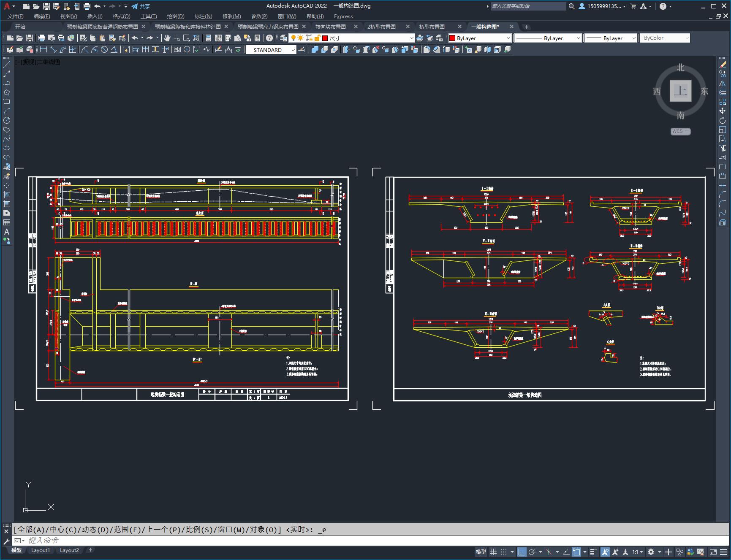Select the Polygon draw tool
The width and height of the screenshot is (731, 560).
pyautogui.click(x=7, y=92)
